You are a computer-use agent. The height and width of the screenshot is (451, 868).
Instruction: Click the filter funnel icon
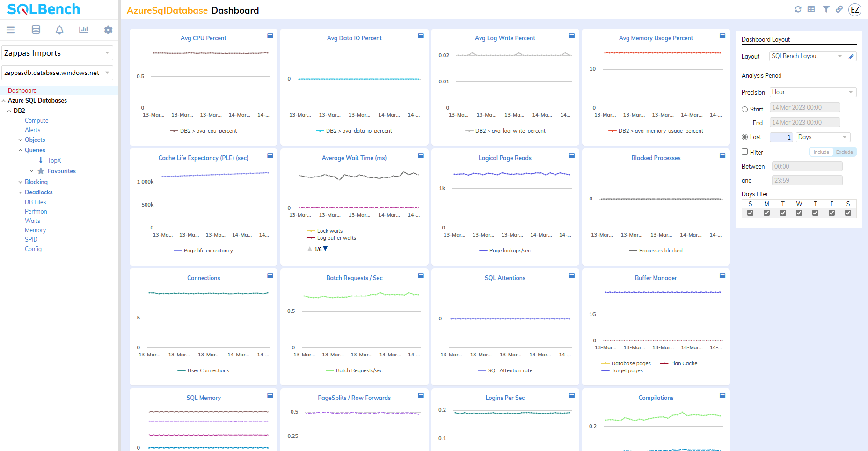pos(826,9)
